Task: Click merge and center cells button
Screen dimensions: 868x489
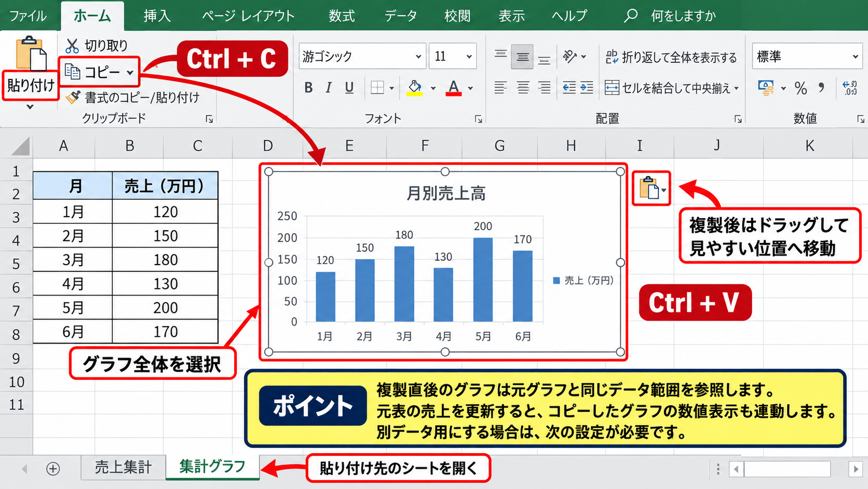Action: tap(668, 88)
